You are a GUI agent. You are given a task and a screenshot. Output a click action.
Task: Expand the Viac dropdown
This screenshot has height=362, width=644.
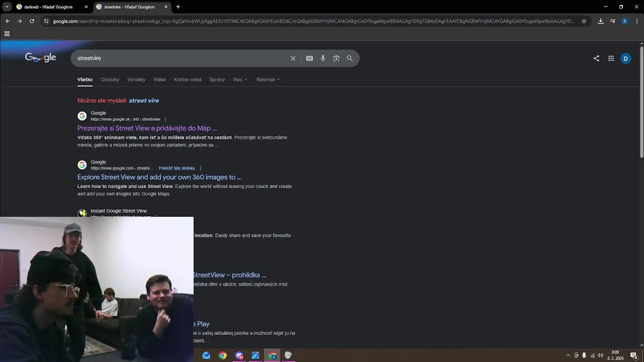[x=240, y=79]
